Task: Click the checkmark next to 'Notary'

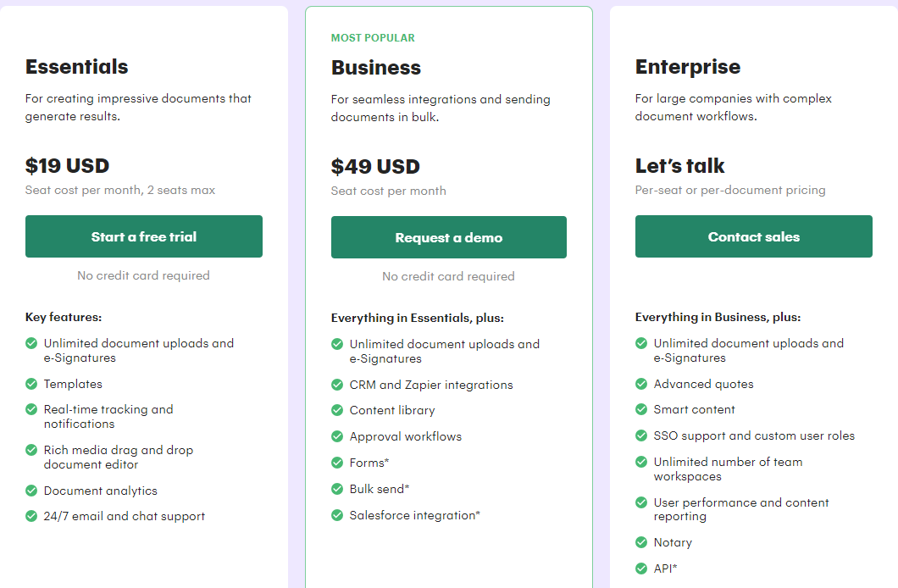Action: [x=641, y=542]
